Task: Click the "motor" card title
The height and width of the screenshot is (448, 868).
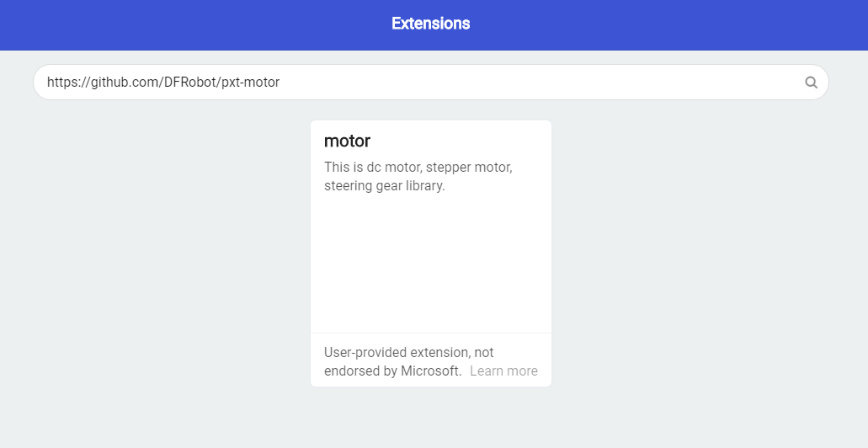Action: point(347,141)
